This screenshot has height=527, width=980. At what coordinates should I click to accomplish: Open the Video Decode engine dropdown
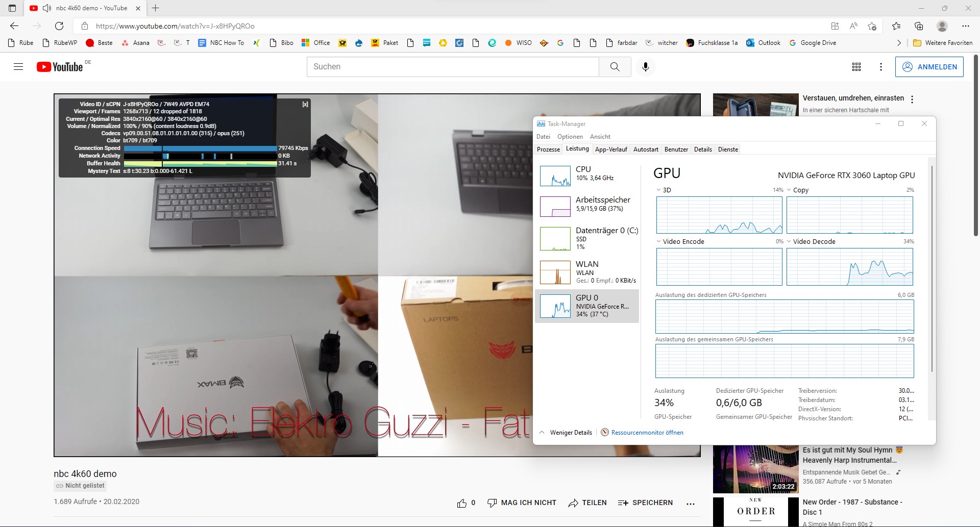click(x=789, y=242)
